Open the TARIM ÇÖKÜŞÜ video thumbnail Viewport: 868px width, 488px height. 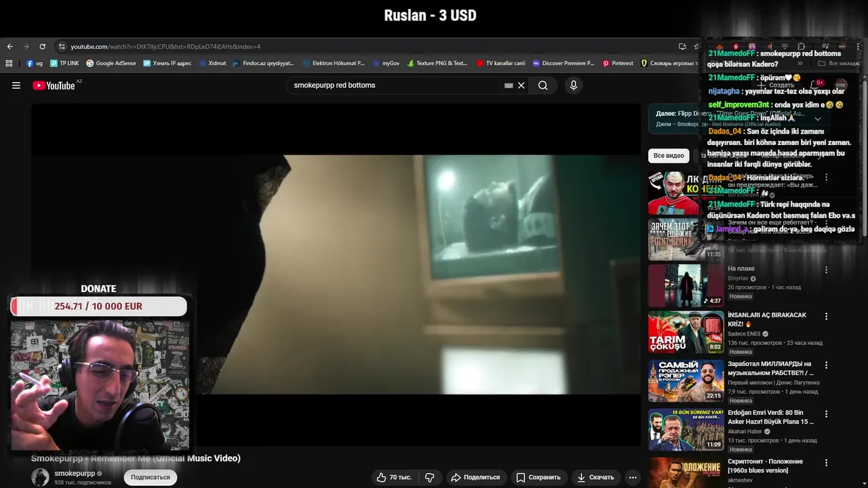click(x=686, y=332)
